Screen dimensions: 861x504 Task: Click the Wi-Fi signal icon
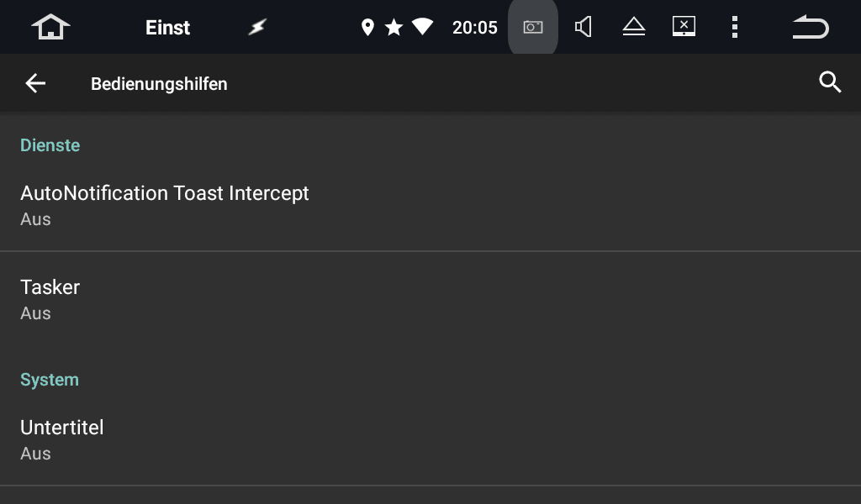click(422, 26)
